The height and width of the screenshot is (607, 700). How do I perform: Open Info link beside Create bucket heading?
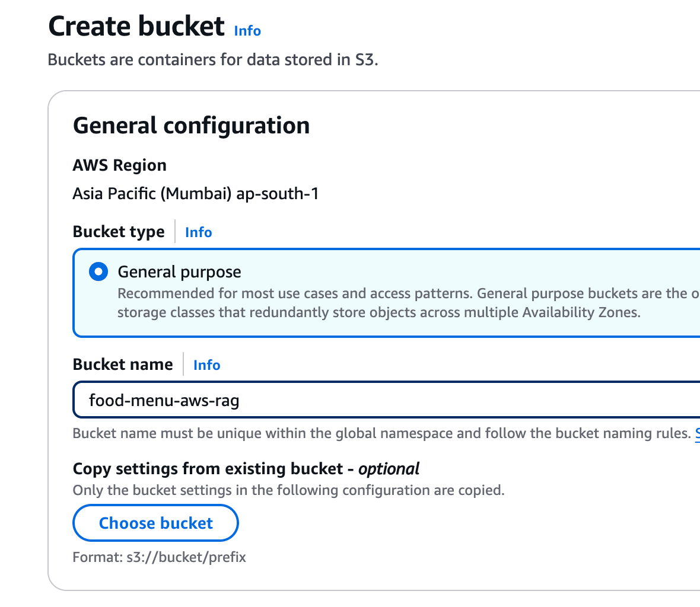[x=247, y=31]
